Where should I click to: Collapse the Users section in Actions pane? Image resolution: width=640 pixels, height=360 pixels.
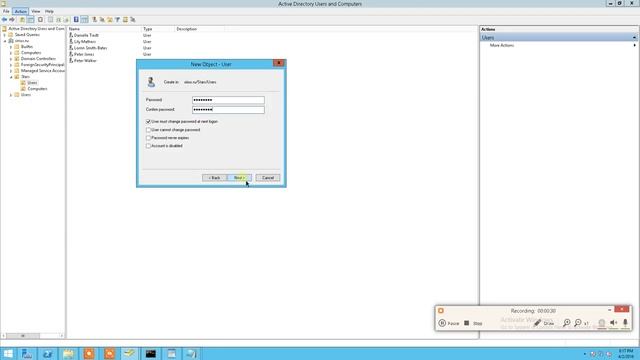point(634,38)
